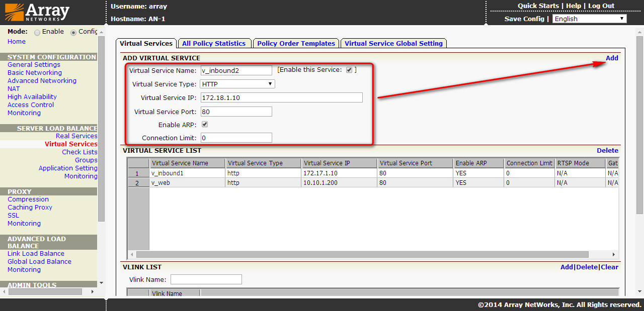644x311 pixels.
Task: Open Virtual Service Global Setting tab
Action: pyautogui.click(x=393, y=44)
